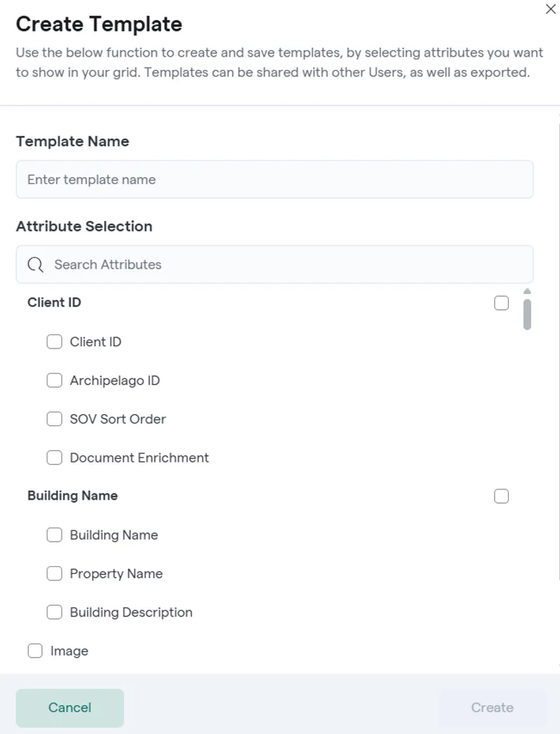This screenshot has width=560, height=734.
Task: Enter a name in Template Name field
Action: pyautogui.click(x=274, y=180)
